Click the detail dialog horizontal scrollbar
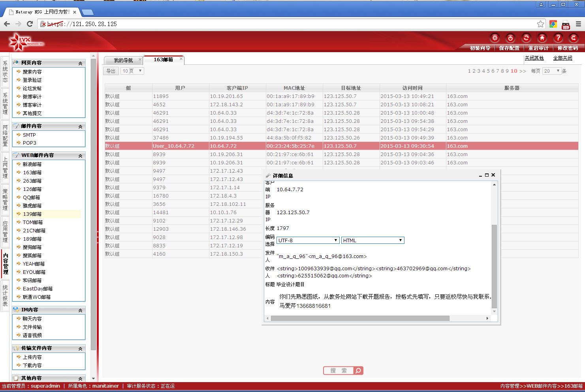Image resolution: width=585 pixels, height=392 pixels. (x=360, y=318)
